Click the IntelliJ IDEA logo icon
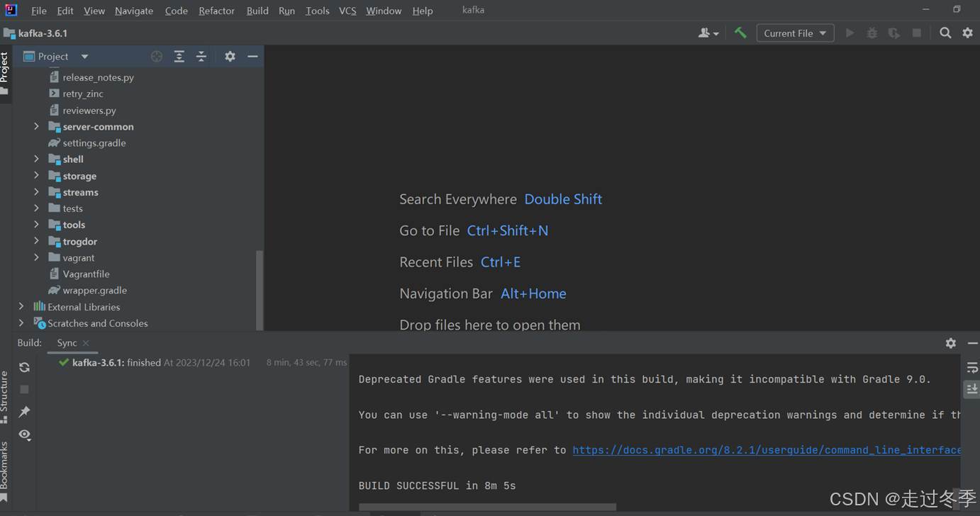The image size is (980, 516). tap(11, 10)
